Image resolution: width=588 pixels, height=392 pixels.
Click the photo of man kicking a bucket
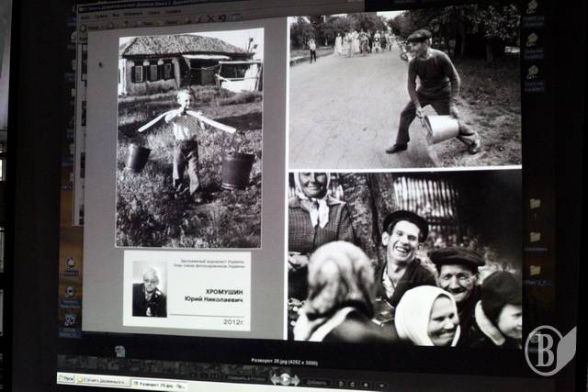click(404, 90)
